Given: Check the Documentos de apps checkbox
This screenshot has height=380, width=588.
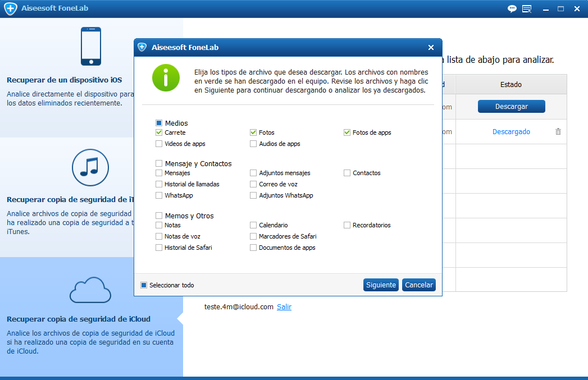Looking at the screenshot, I should (x=253, y=248).
